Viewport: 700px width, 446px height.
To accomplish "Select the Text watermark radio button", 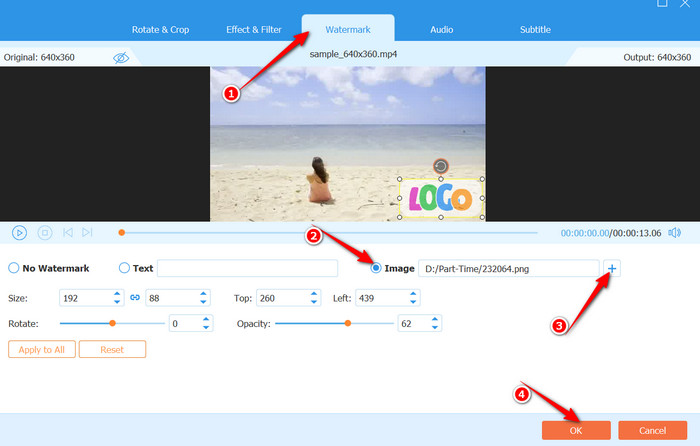I will coord(124,268).
